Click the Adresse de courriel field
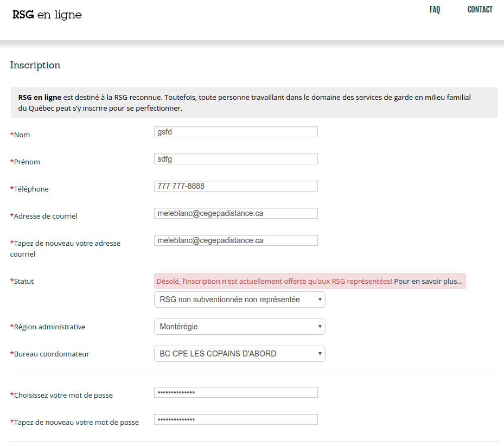 pos(235,213)
